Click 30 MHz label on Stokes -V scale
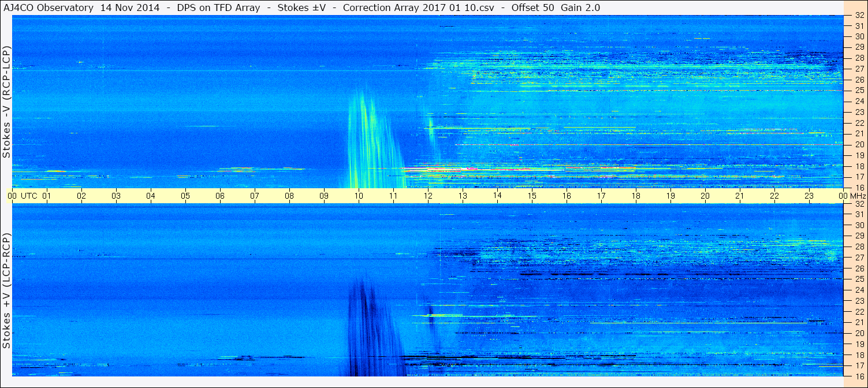868x388 pixels. coord(859,36)
